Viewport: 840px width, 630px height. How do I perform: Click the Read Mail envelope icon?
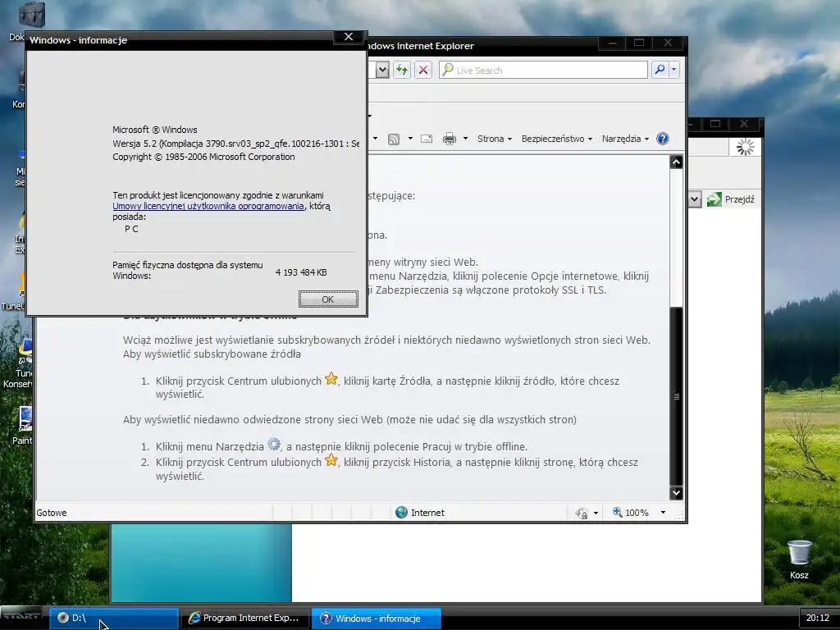pos(427,139)
